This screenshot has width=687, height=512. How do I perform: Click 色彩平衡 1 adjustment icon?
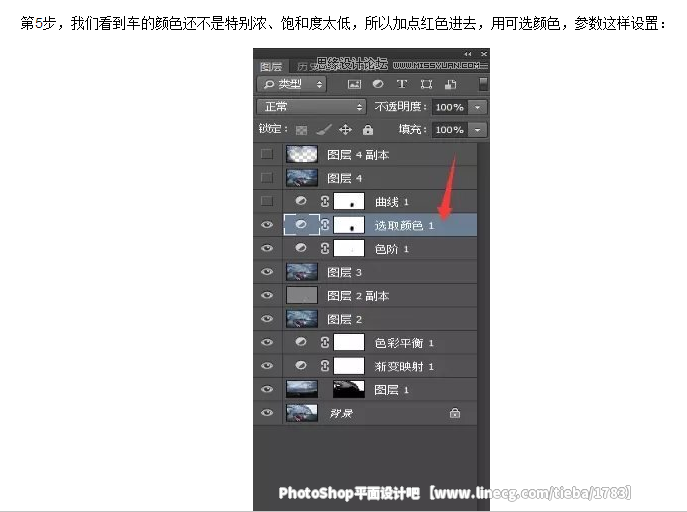tap(301, 342)
